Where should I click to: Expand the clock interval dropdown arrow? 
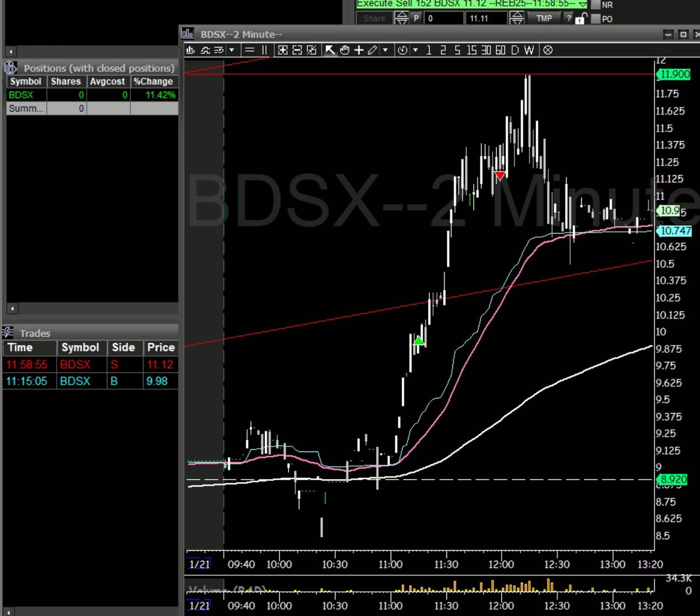(416, 50)
